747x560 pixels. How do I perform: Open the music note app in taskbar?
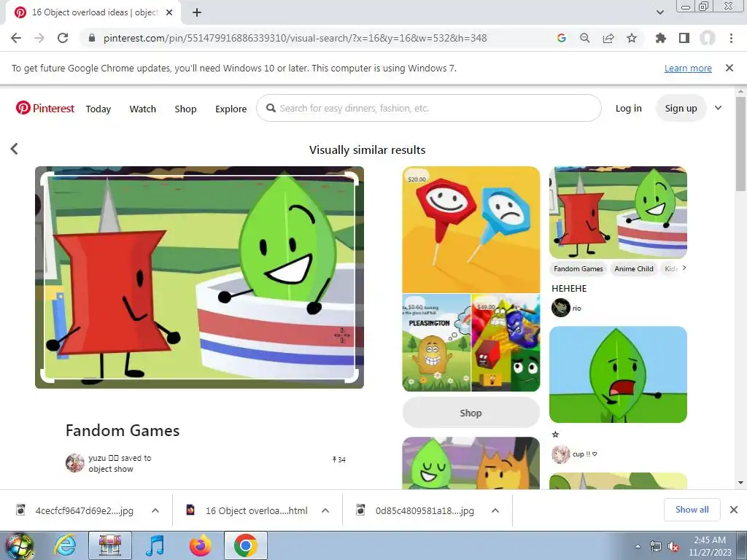(155, 545)
